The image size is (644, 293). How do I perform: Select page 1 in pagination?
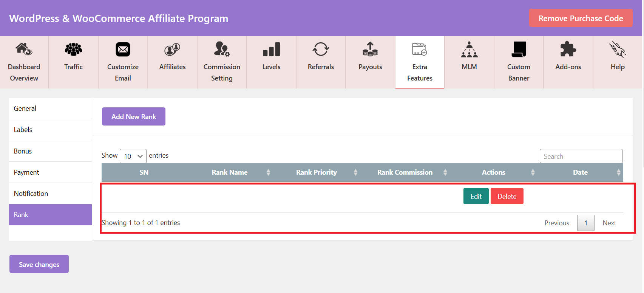(x=586, y=223)
